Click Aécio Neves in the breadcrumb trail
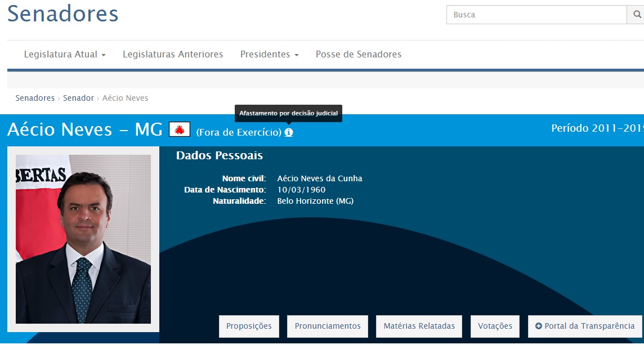The width and height of the screenshot is (644, 349). 124,98
